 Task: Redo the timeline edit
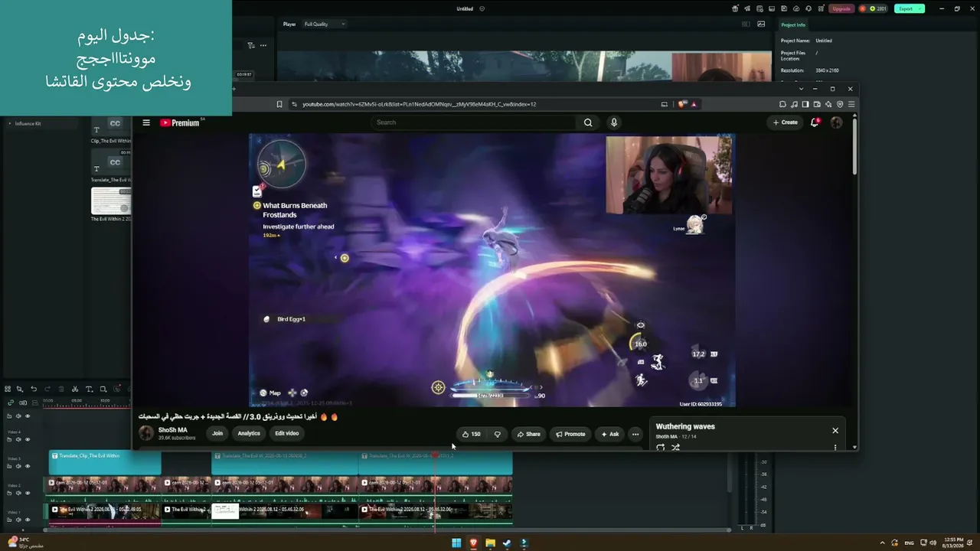(47, 389)
